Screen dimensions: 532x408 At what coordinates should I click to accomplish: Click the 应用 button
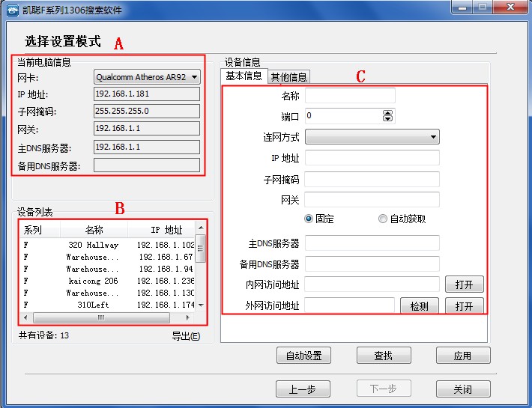coord(463,356)
